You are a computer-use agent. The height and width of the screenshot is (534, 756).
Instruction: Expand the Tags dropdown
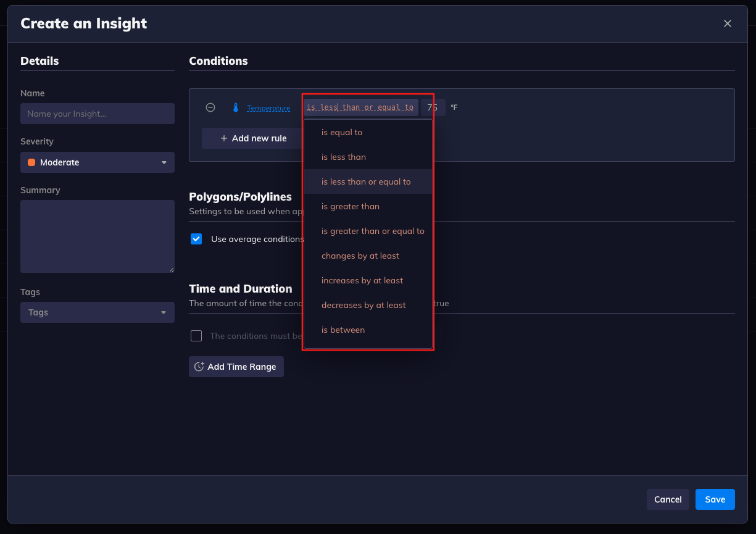coord(98,312)
